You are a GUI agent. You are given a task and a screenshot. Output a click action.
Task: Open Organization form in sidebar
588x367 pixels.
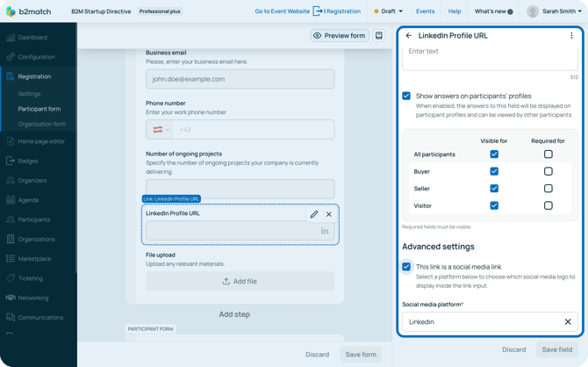pyautogui.click(x=41, y=124)
